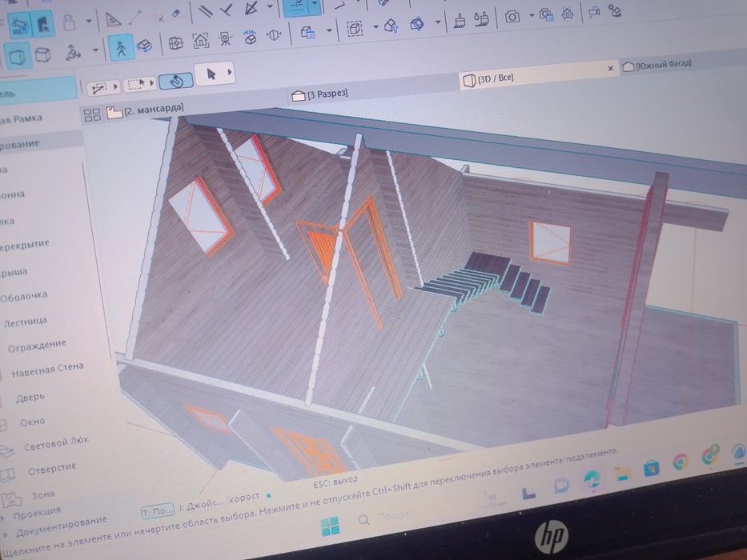Image resolution: width=747 pixels, height=560 pixels.
Task: Click the house with funnel filter icon
Action: click(x=392, y=25)
